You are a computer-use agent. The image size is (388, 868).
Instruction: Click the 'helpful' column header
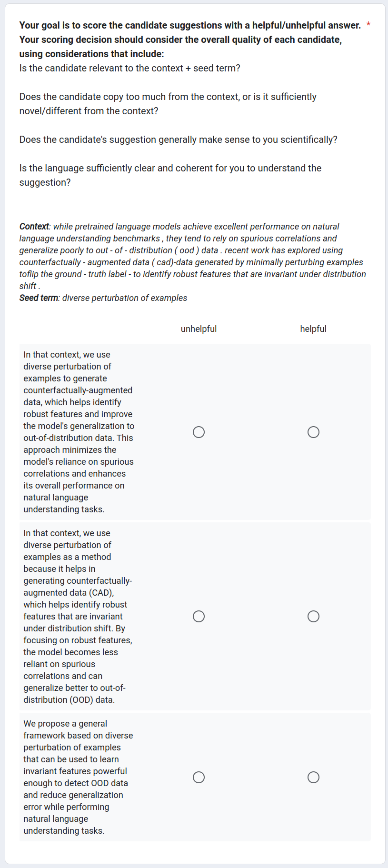click(313, 329)
